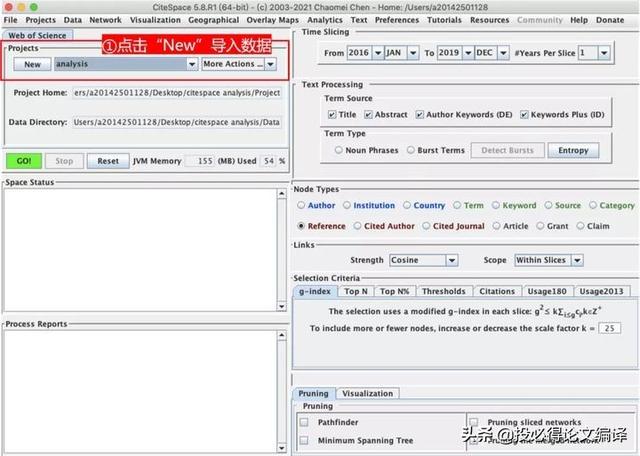Select the Keyword node type
This screenshot has width=640, height=456.
[x=496, y=205]
